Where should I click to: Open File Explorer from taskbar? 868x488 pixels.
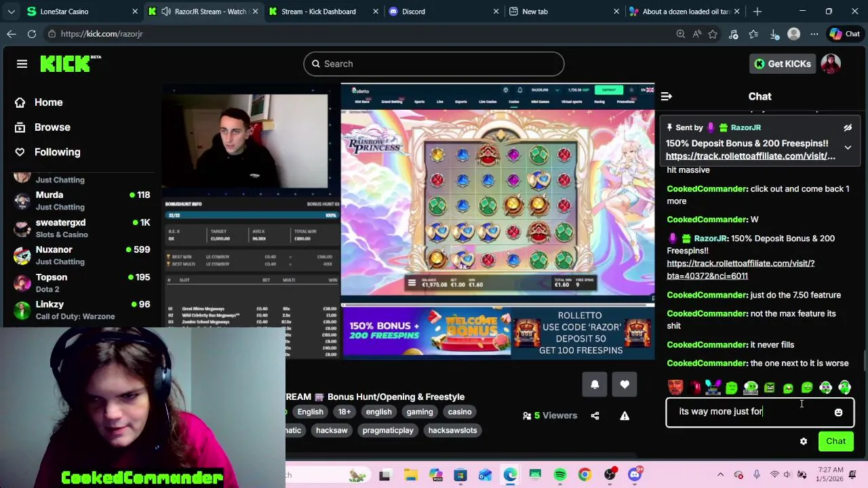point(410,475)
